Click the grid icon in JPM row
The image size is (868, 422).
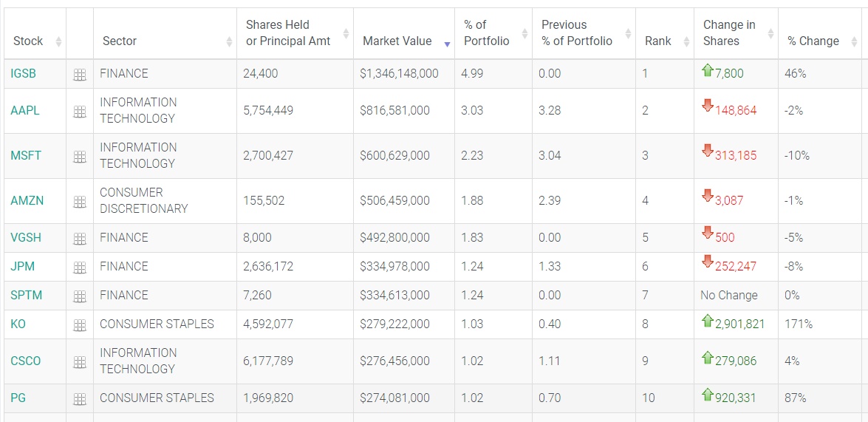pyautogui.click(x=80, y=267)
